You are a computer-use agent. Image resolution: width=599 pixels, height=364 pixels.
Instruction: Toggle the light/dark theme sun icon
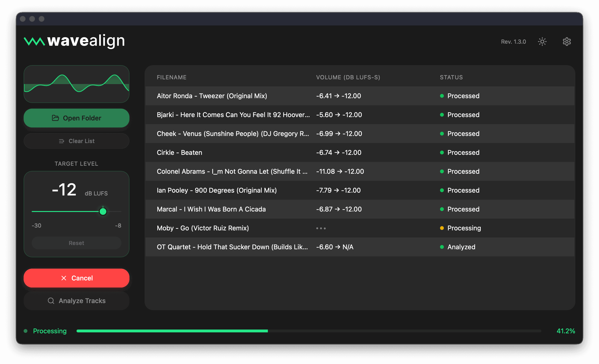(542, 42)
